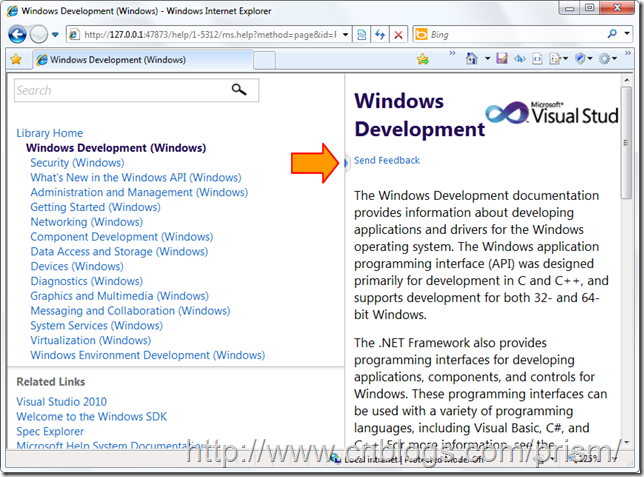Image resolution: width=644 pixels, height=477 pixels.
Task: Click the help search magnifier icon
Action: 238,90
